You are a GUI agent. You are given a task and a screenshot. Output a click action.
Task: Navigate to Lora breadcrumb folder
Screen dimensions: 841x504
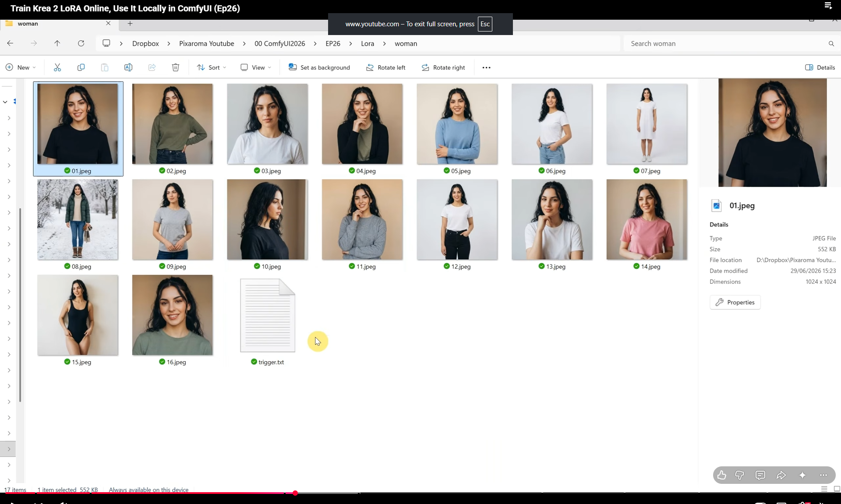click(x=367, y=44)
